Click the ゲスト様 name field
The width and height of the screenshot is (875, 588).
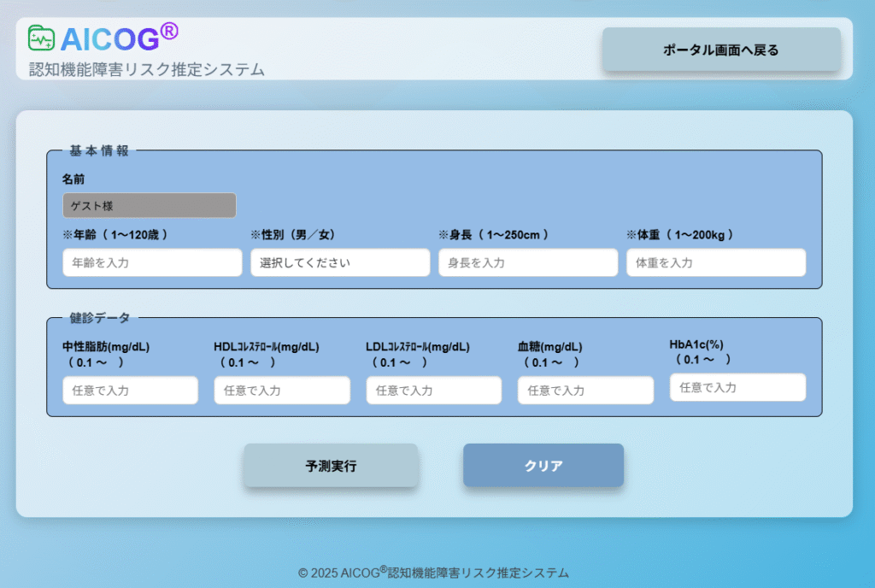coord(149,205)
